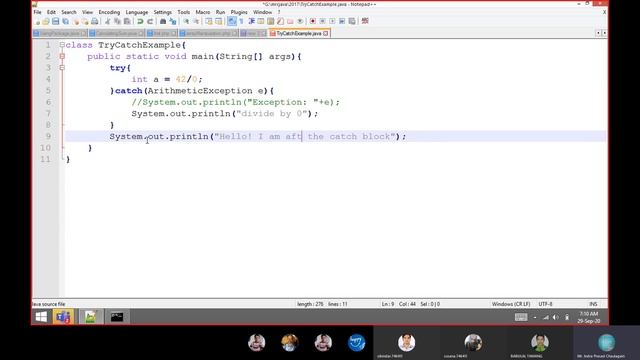Select the TryCatchExample.java tab
Image resolution: width=640 pixels, height=360 pixels.
coord(299,33)
